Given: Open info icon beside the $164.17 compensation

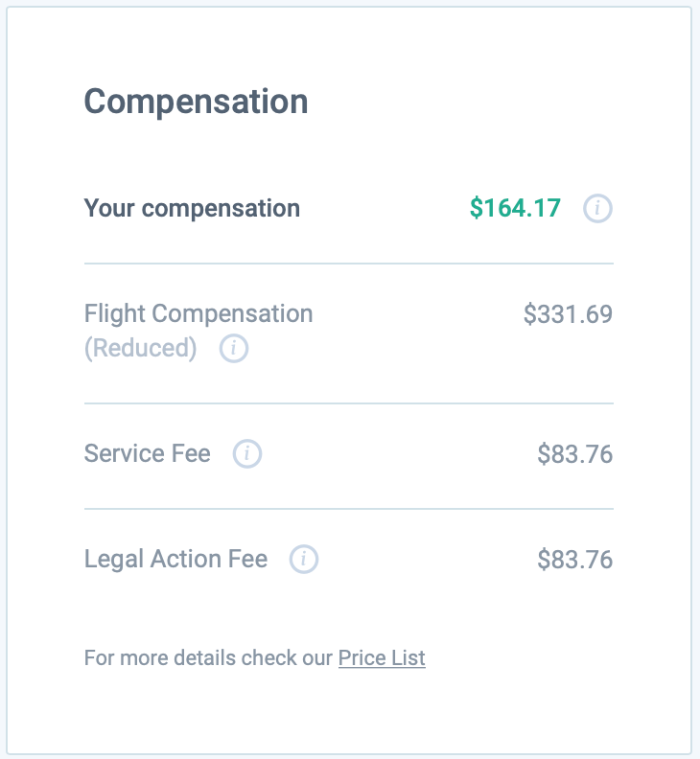Looking at the screenshot, I should (597, 209).
